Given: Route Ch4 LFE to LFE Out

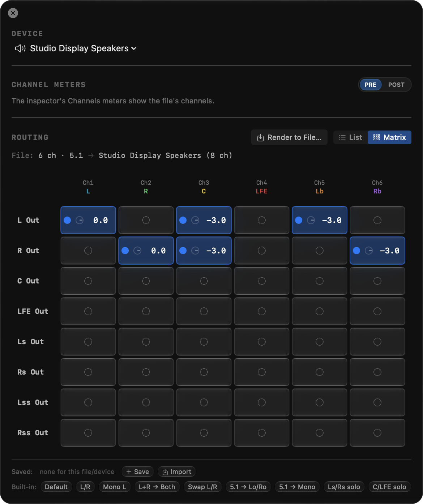Looking at the screenshot, I should coord(262,311).
